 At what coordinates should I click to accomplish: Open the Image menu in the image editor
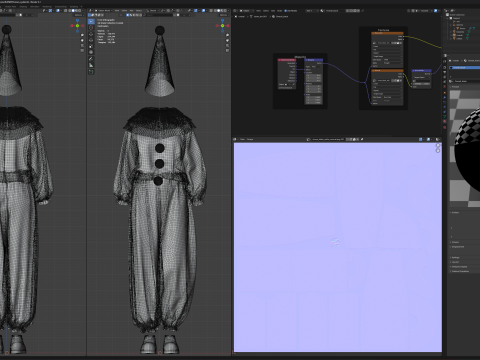pos(250,139)
